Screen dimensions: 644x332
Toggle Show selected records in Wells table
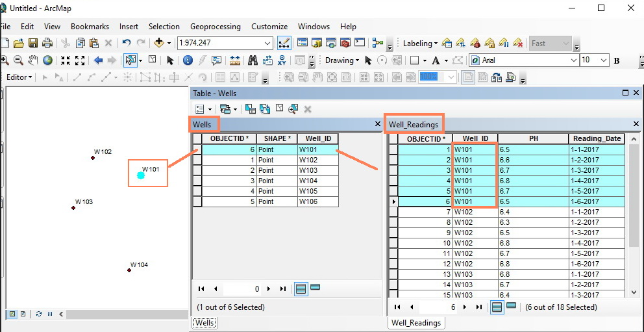315,288
